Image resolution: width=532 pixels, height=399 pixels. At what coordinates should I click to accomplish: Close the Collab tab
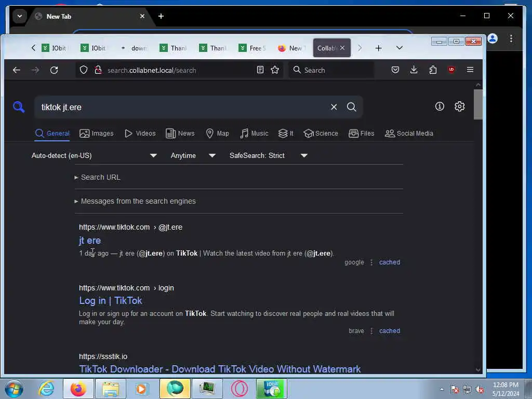342,48
